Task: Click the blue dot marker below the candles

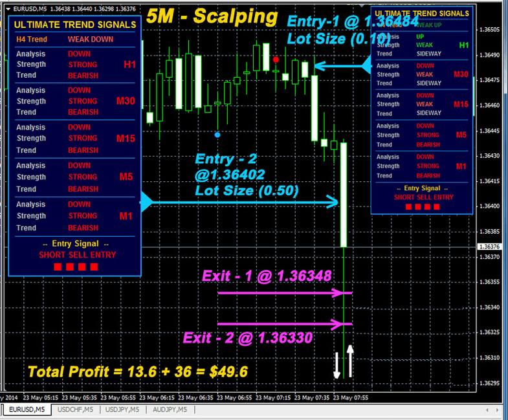Action: [x=217, y=135]
